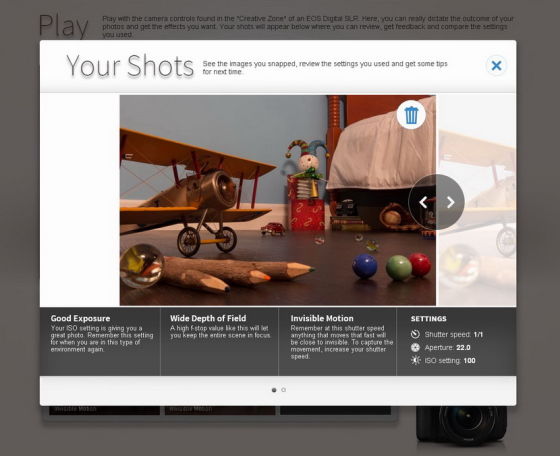Viewport: 560px width, 456px height.
Task: Click the main biplane photo
Action: [x=278, y=200]
